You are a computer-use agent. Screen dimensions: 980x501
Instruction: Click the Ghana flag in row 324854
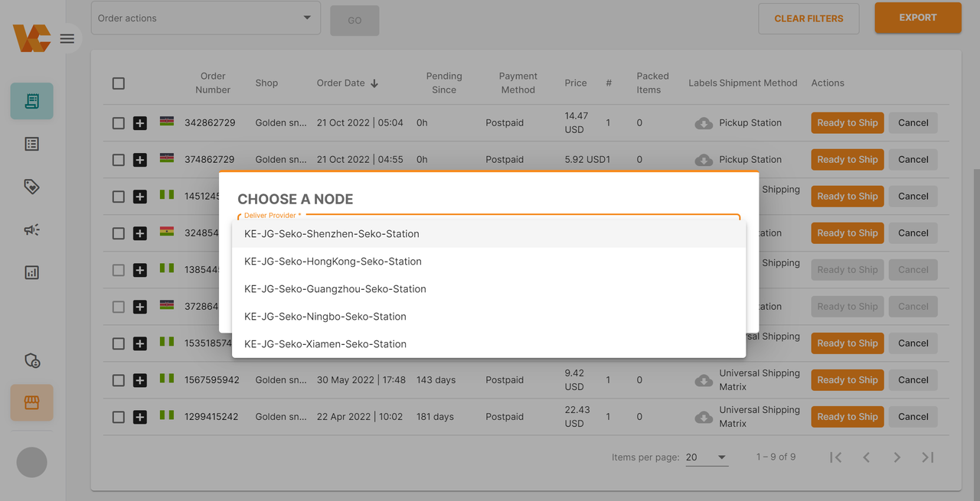click(166, 231)
